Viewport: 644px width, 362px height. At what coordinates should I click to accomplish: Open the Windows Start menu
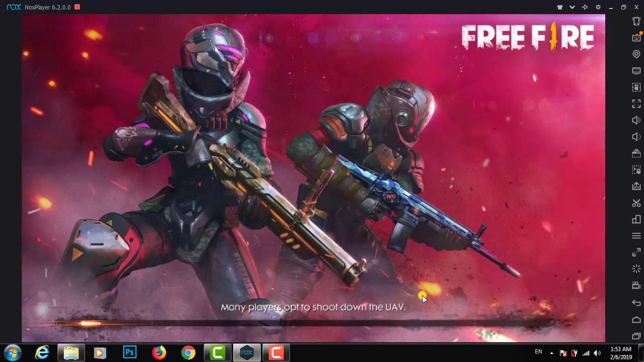pos(12,352)
